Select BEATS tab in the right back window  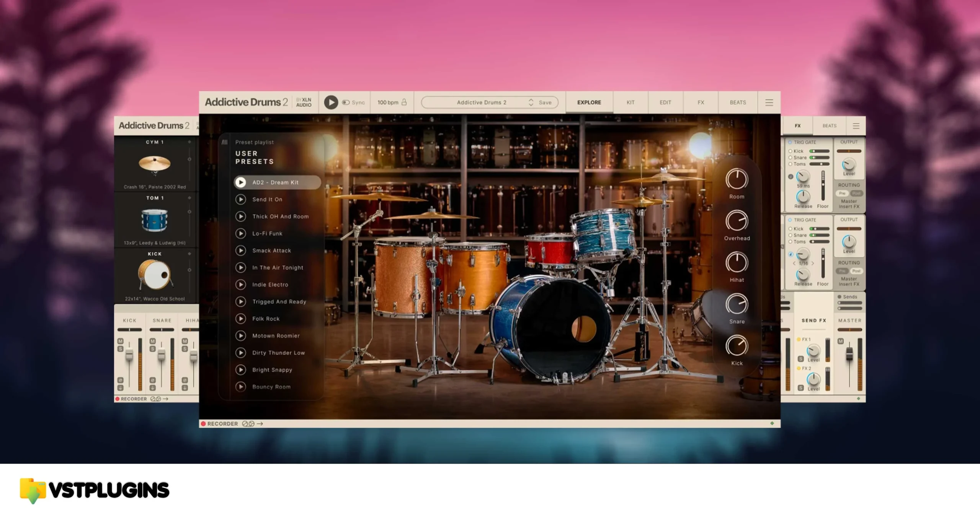[830, 126]
